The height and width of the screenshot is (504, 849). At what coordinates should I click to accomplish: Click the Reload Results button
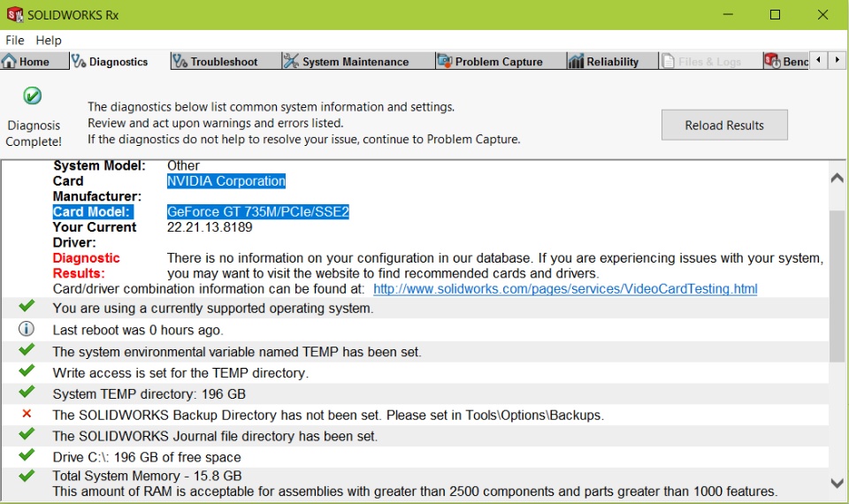point(724,125)
